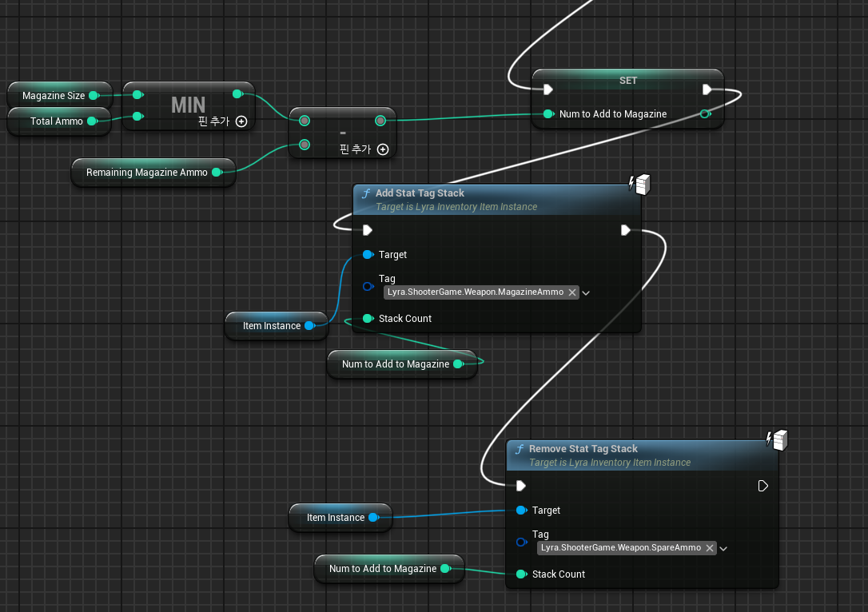Clear the MagazineAmmo tag with its X icon
The width and height of the screenshot is (868, 612).
point(571,292)
